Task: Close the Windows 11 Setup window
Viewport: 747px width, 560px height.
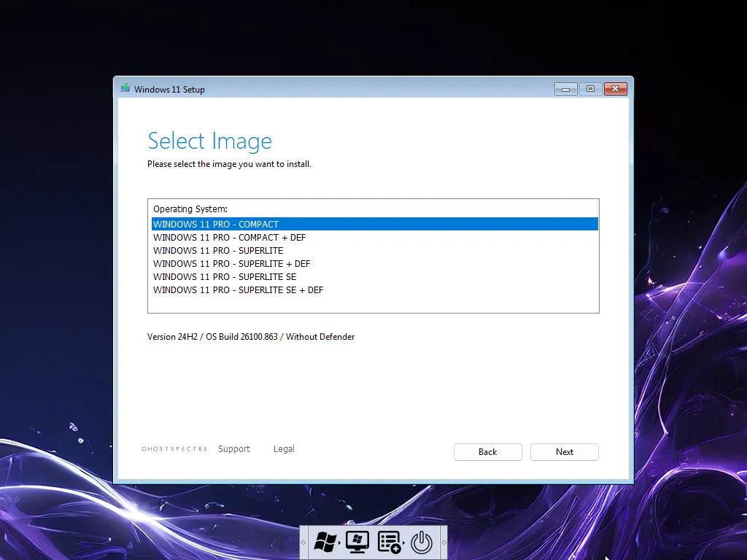Action: click(616, 89)
